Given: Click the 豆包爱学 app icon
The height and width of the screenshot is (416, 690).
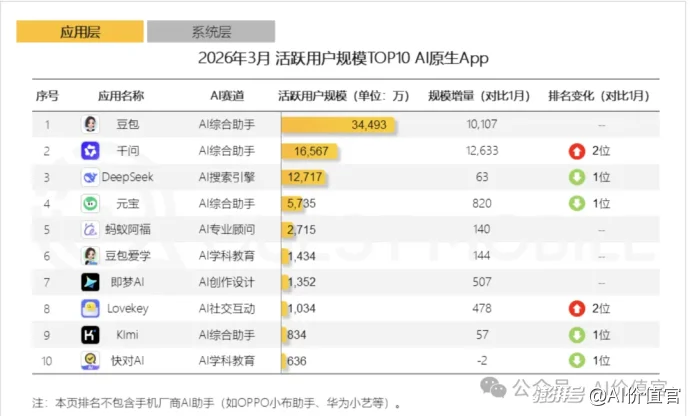Looking at the screenshot, I should (x=90, y=256).
